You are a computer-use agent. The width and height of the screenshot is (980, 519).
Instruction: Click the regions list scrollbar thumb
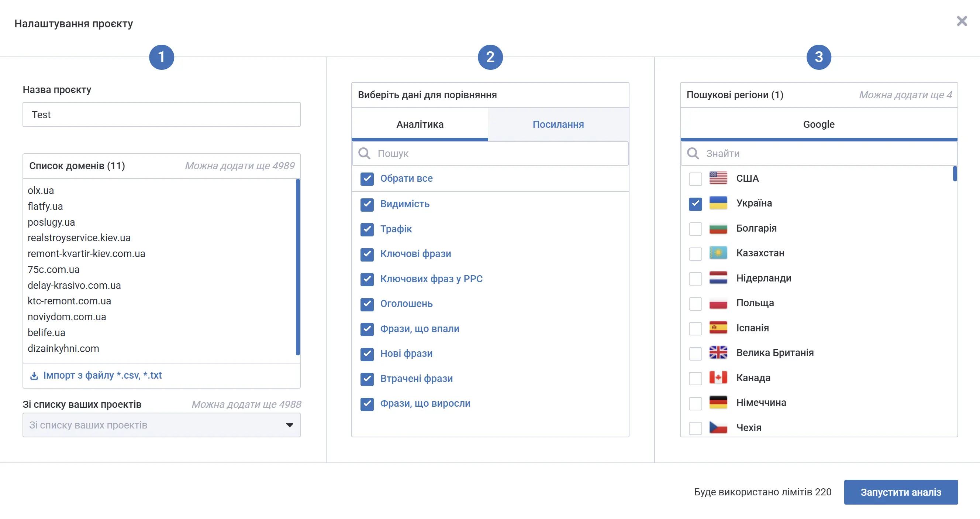[x=955, y=174]
